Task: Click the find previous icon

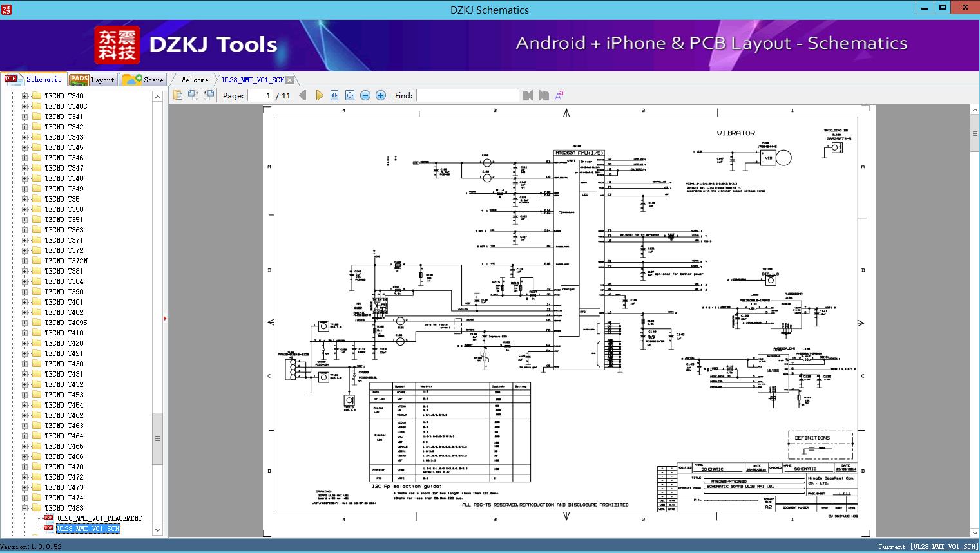Action: pos(528,95)
